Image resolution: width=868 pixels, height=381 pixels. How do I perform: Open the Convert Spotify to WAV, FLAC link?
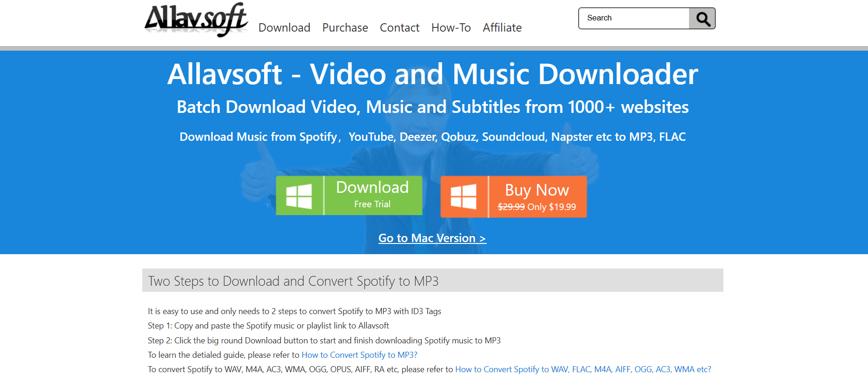583,369
